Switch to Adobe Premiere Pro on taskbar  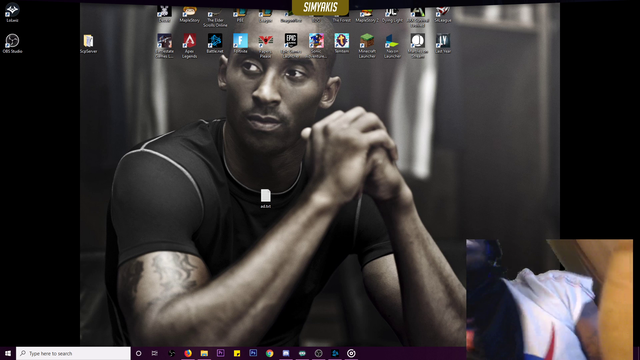(x=220, y=353)
